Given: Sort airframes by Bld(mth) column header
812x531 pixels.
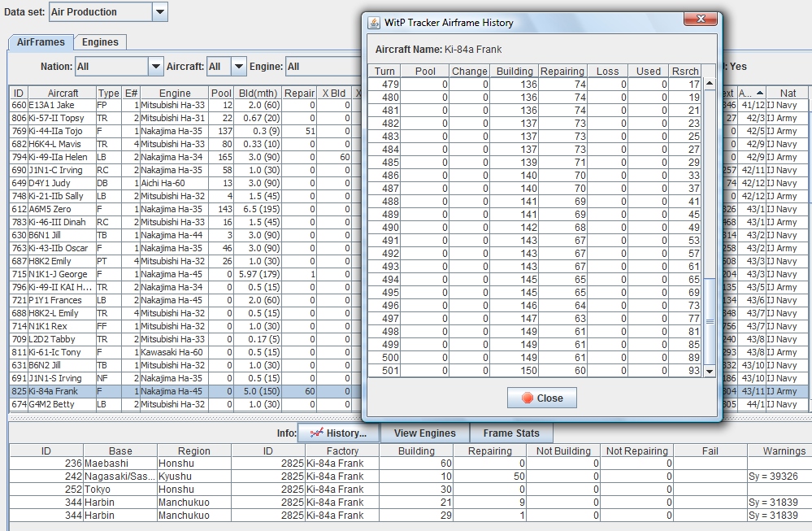Looking at the screenshot, I should (258, 93).
